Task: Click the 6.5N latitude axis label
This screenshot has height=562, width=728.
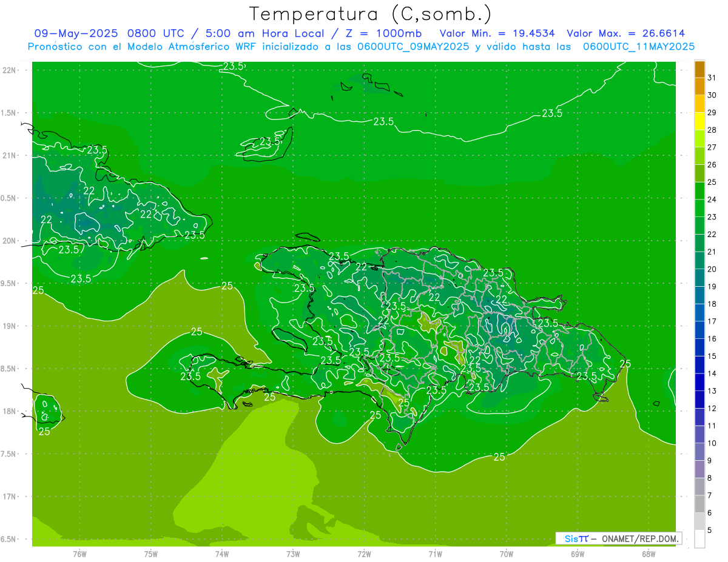Action: [x=8, y=539]
